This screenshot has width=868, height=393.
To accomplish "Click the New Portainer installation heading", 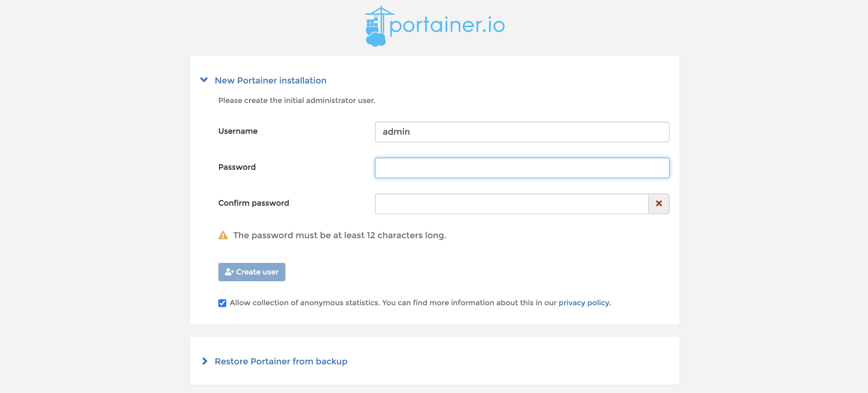I will [x=270, y=80].
